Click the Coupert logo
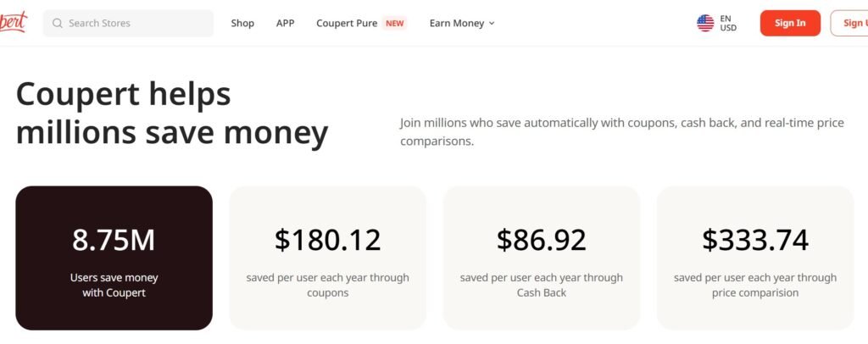The height and width of the screenshot is (344, 868). coord(13,22)
